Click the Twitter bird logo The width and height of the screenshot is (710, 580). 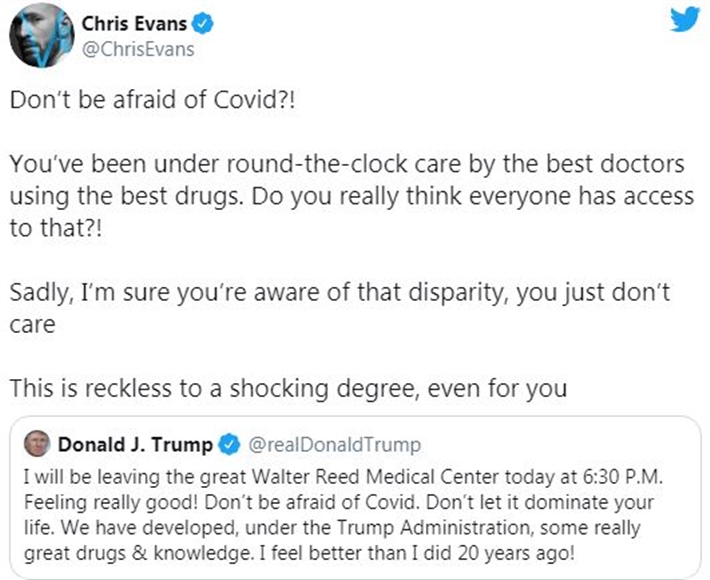click(684, 21)
